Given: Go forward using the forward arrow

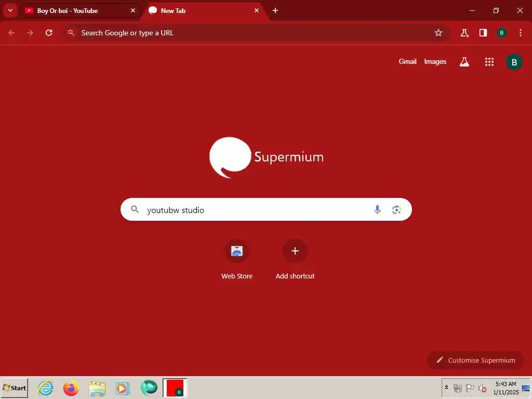Looking at the screenshot, I should point(30,33).
